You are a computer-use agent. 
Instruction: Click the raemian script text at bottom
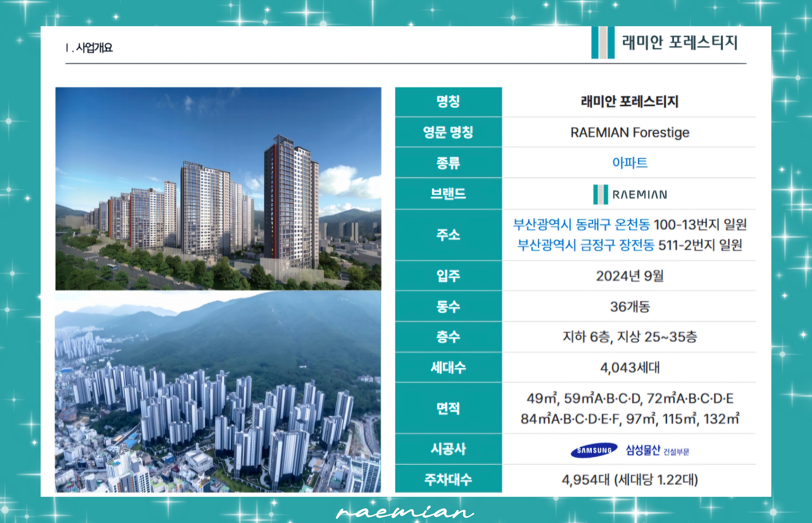click(x=405, y=512)
